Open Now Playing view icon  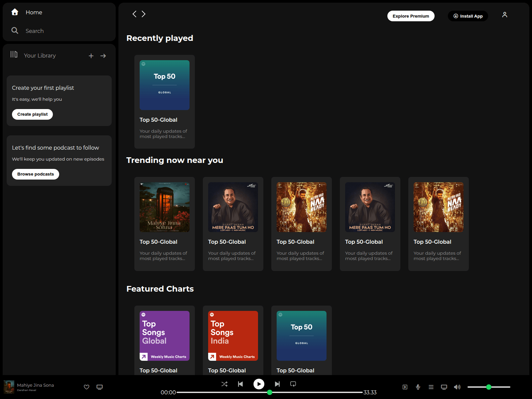click(x=405, y=387)
